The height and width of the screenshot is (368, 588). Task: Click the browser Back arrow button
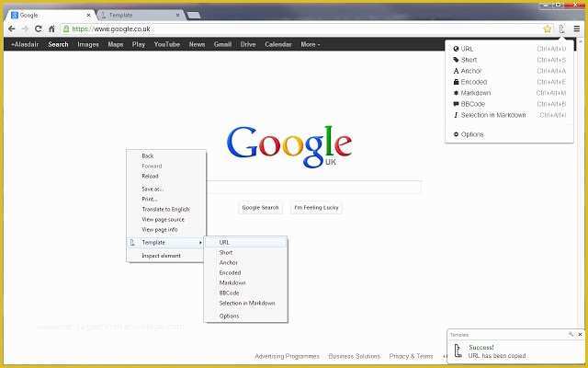pos(12,29)
